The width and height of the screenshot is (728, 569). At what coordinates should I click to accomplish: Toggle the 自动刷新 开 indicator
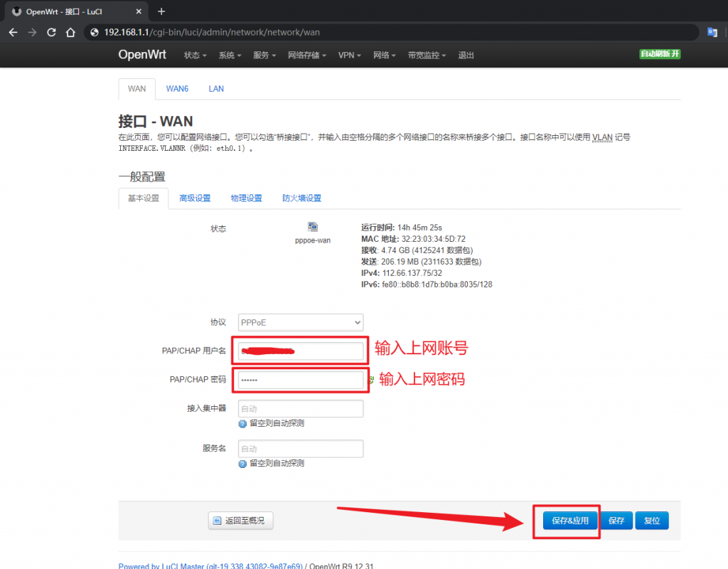tap(660, 54)
